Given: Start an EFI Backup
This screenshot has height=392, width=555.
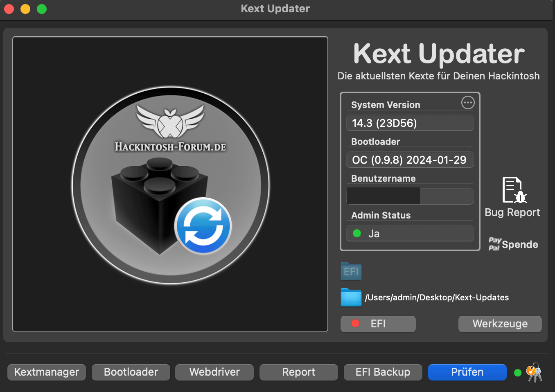Looking at the screenshot, I should pyautogui.click(x=383, y=372).
